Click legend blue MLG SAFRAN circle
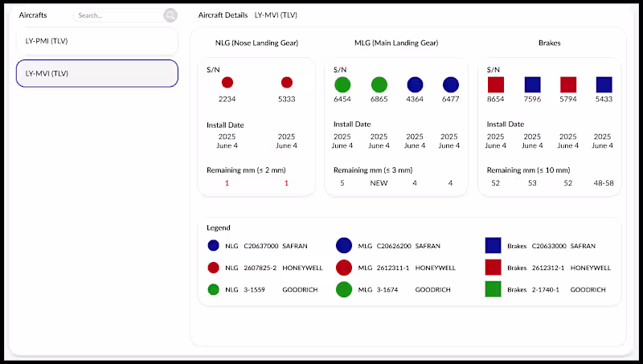This screenshot has width=643, height=364. [x=344, y=246]
